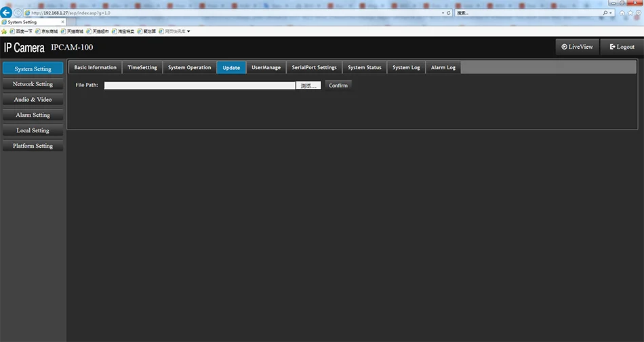
Task: Click the Confirm button
Action: pyautogui.click(x=338, y=85)
